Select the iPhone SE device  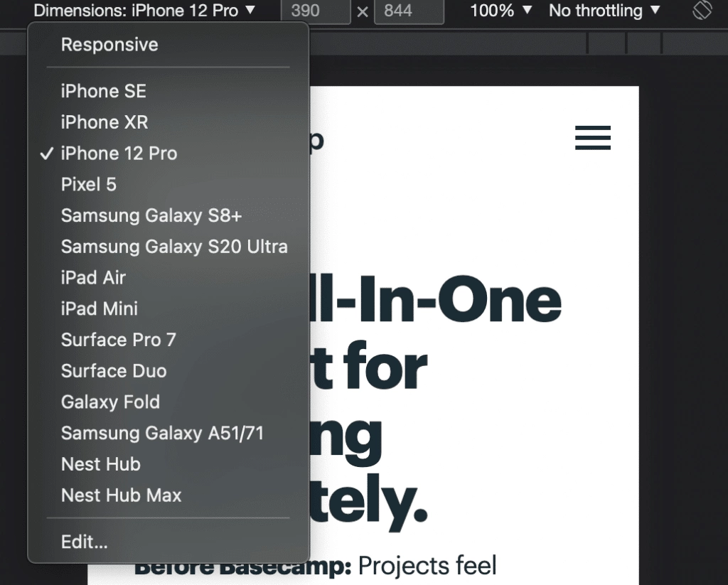pyautogui.click(x=103, y=91)
